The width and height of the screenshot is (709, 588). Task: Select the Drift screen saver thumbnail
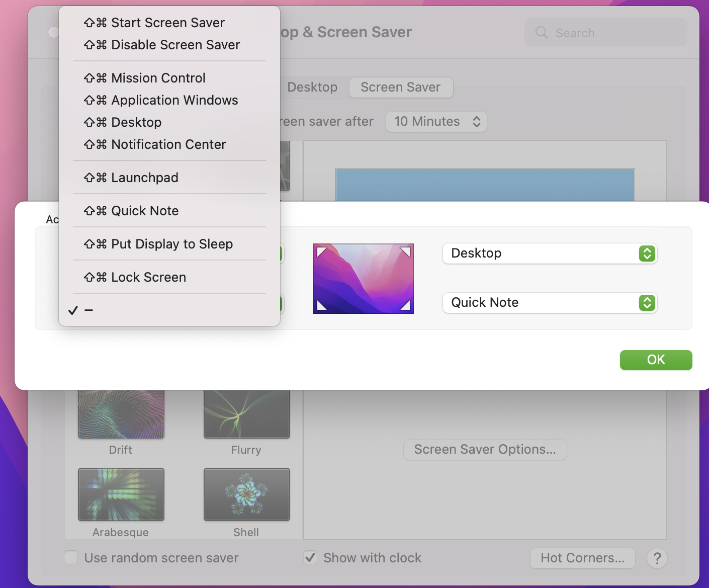point(121,414)
